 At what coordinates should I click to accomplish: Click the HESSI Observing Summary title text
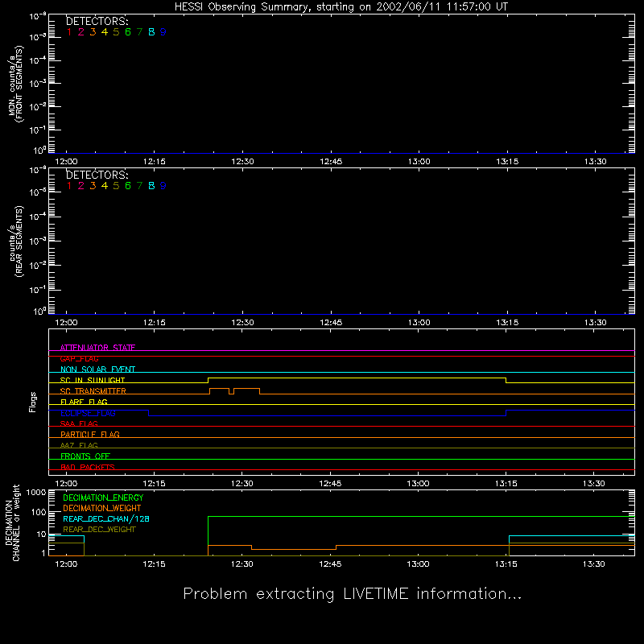[x=341, y=7]
